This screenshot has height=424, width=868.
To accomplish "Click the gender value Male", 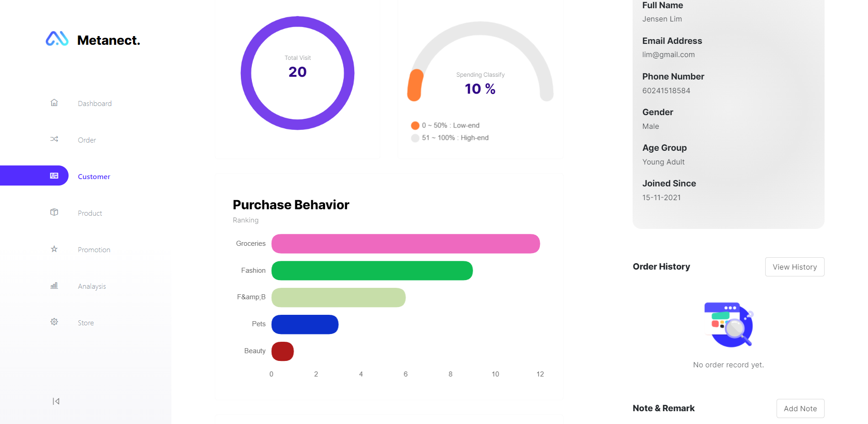I will coord(650,126).
